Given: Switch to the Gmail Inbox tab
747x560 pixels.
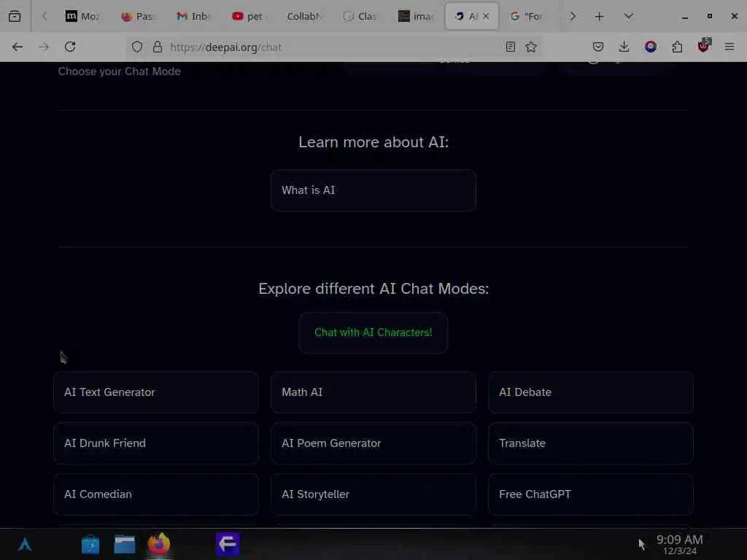Looking at the screenshot, I should pos(193,16).
